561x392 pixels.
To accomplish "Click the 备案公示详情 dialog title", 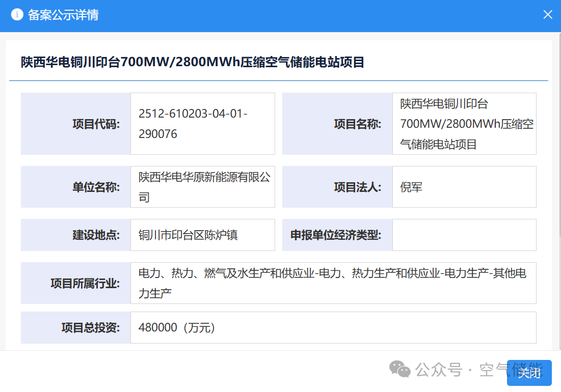I will click(x=63, y=15).
